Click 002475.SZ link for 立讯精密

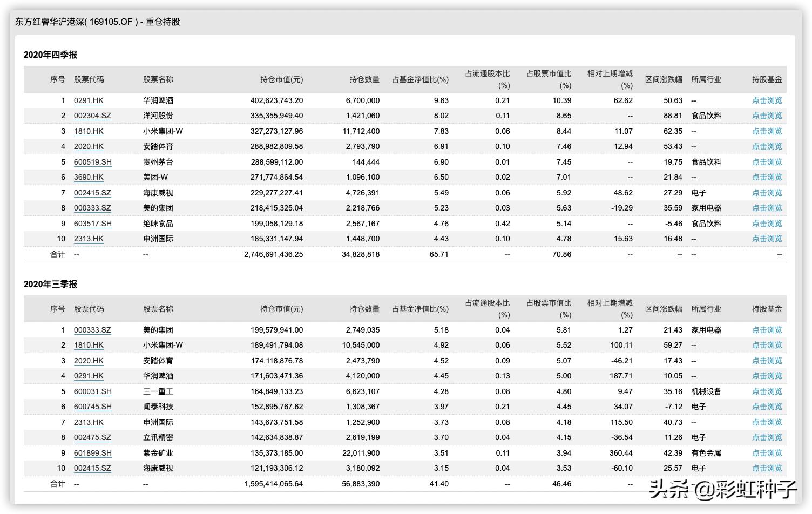click(x=92, y=437)
